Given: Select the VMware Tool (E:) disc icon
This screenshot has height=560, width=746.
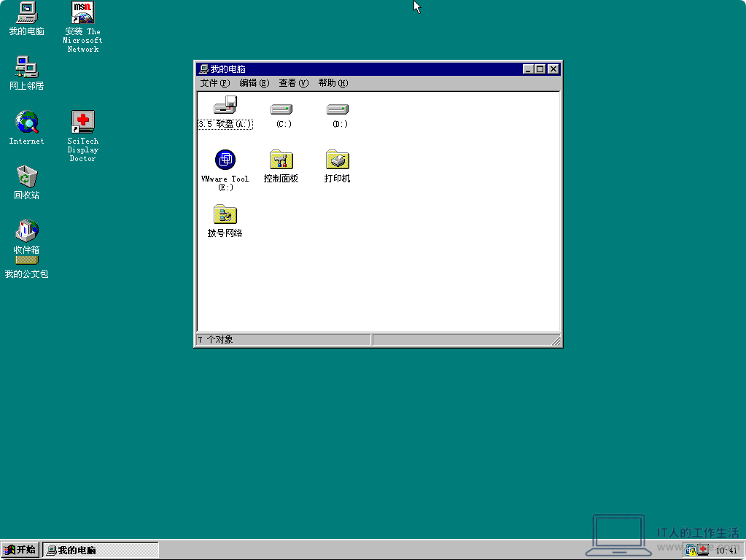Looking at the screenshot, I should click(225, 160).
